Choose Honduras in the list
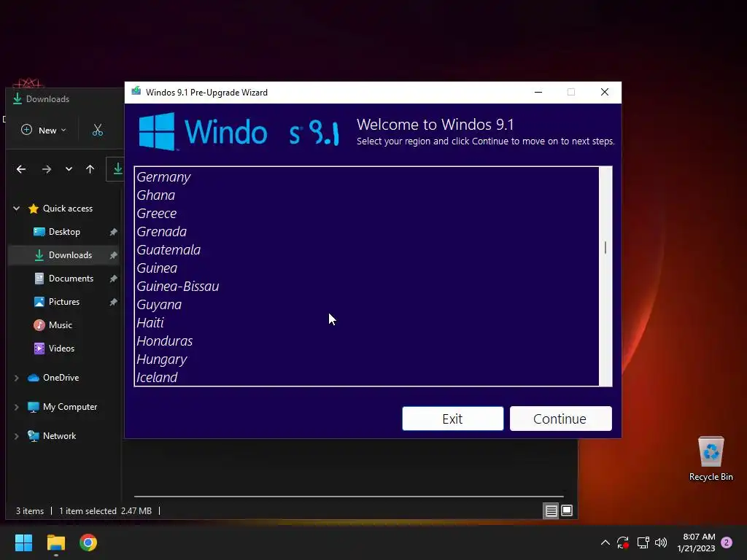747x560 pixels. 366,341
